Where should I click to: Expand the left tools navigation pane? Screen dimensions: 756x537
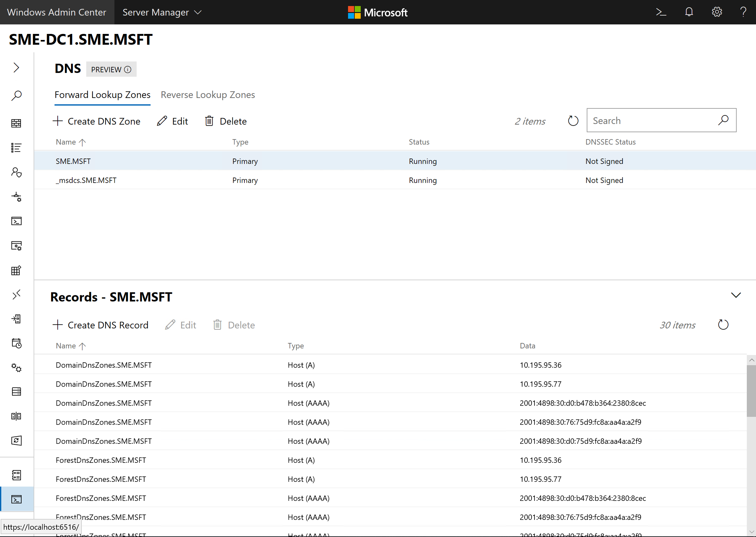point(16,68)
